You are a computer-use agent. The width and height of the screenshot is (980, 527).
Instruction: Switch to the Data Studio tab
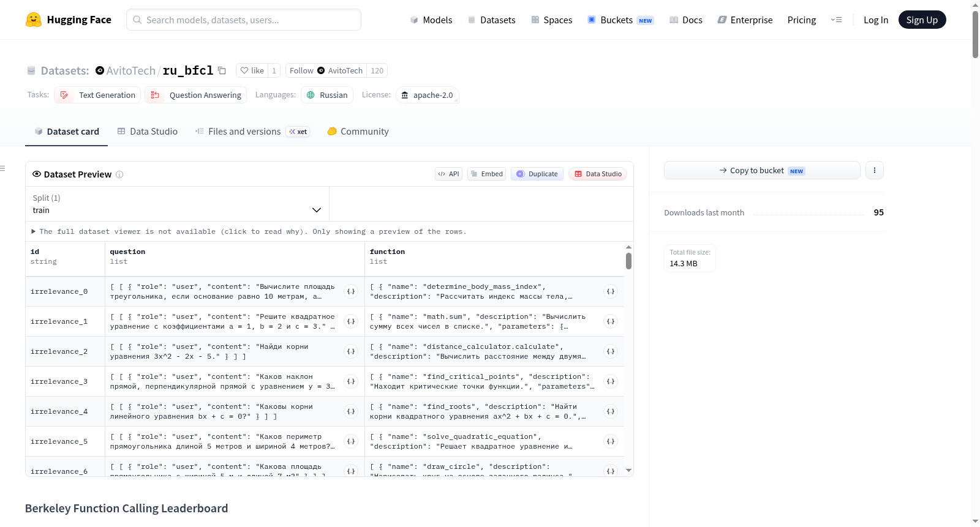147,132
